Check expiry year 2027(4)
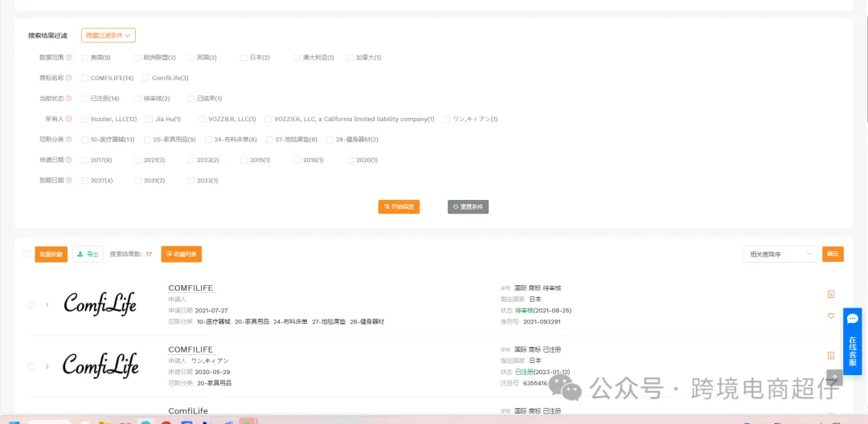The width and height of the screenshot is (868, 424). (84, 180)
